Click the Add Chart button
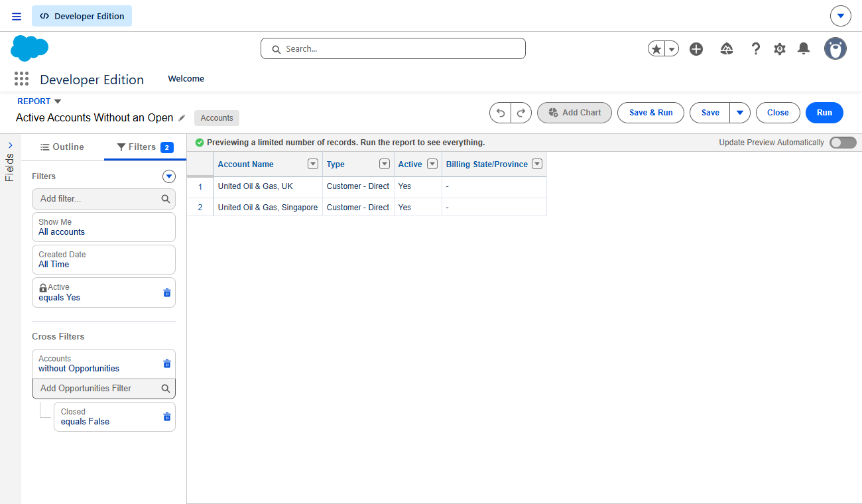 [574, 113]
